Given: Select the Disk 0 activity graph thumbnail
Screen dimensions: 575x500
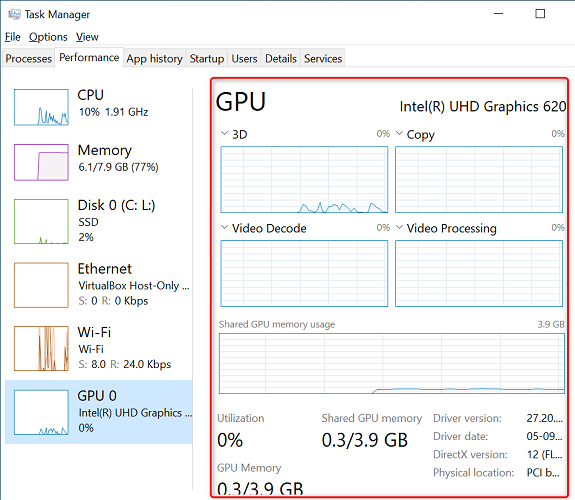Looking at the screenshot, I should click(41, 221).
